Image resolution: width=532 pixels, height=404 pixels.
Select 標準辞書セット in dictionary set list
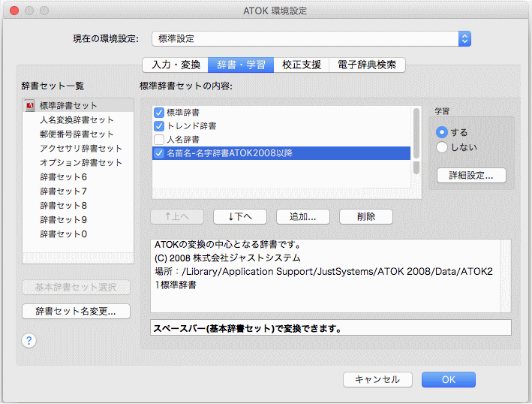(78, 106)
